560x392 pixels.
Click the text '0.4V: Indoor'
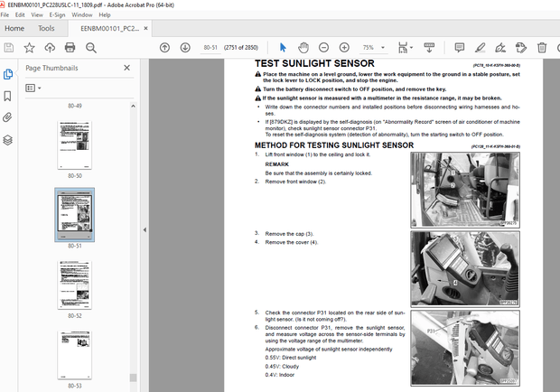pos(280,375)
